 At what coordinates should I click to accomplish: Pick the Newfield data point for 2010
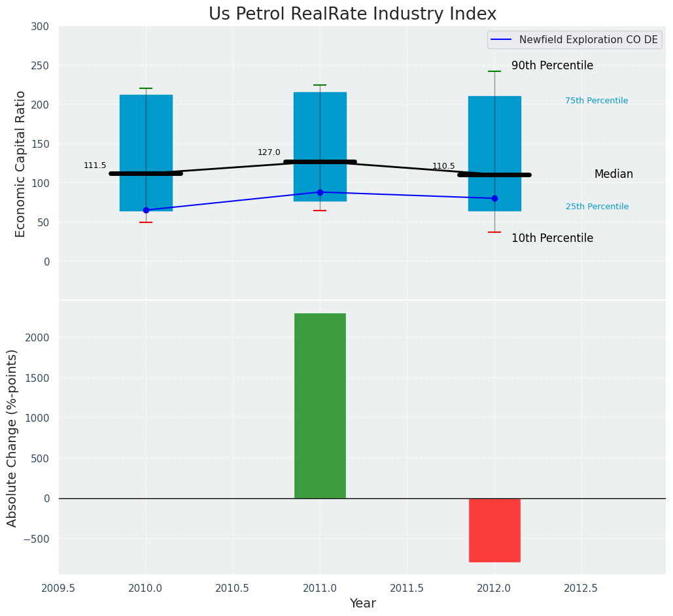click(146, 210)
